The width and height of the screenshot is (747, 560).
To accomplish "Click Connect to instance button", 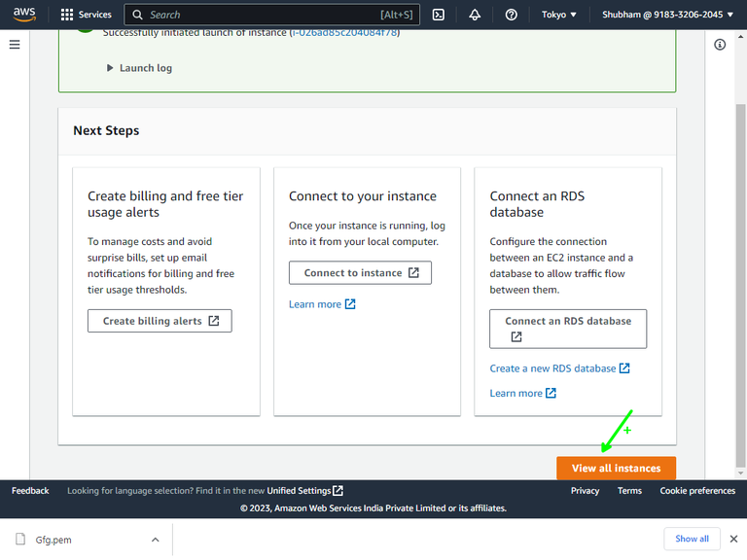I will coord(360,273).
